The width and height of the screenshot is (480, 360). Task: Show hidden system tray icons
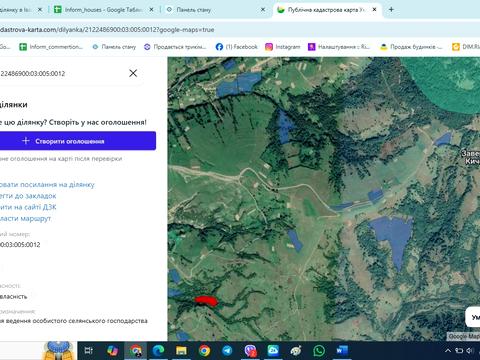click(x=448, y=351)
